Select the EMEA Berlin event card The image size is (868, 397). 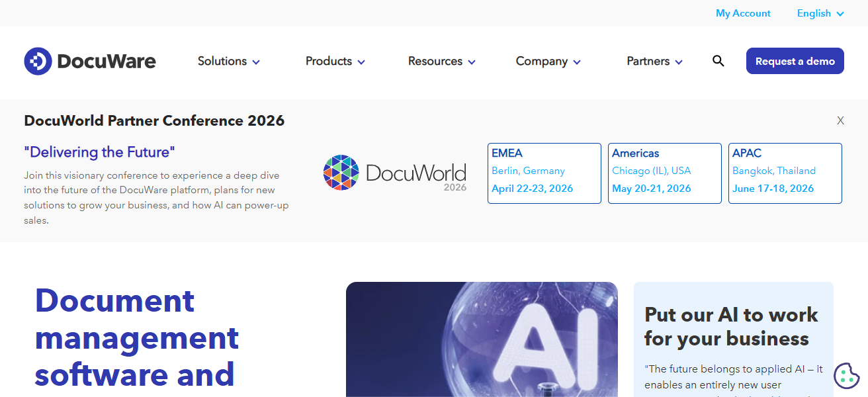click(x=544, y=173)
